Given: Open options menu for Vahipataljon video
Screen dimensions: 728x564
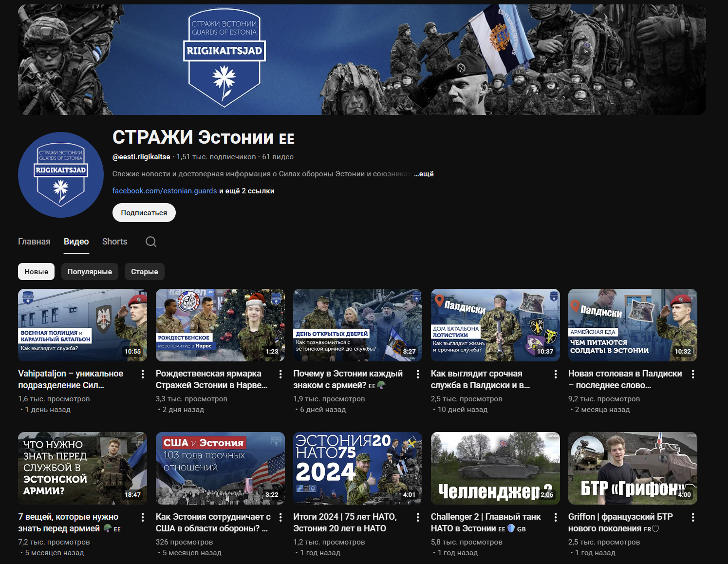Looking at the screenshot, I should tap(143, 374).
